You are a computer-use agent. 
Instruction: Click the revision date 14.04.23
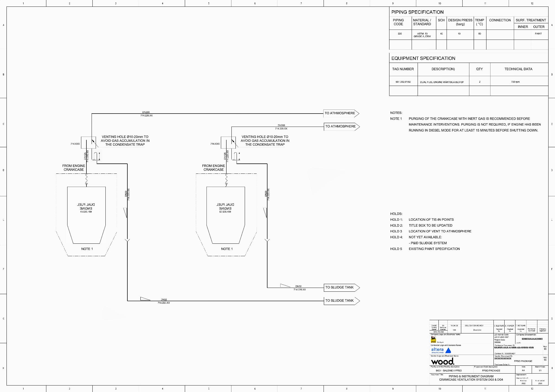click(454, 326)
